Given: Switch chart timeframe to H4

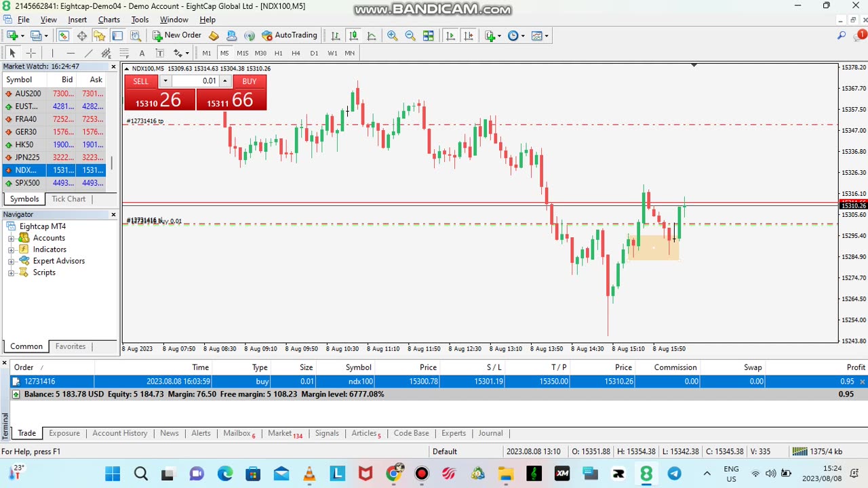Looking at the screenshot, I should tap(296, 53).
